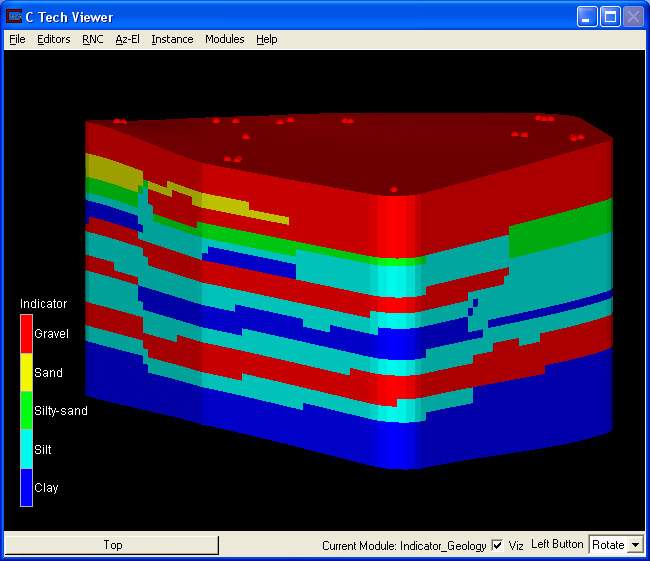
Task: Click the Current Module Indicator_Geology label
Action: tap(404, 546)
